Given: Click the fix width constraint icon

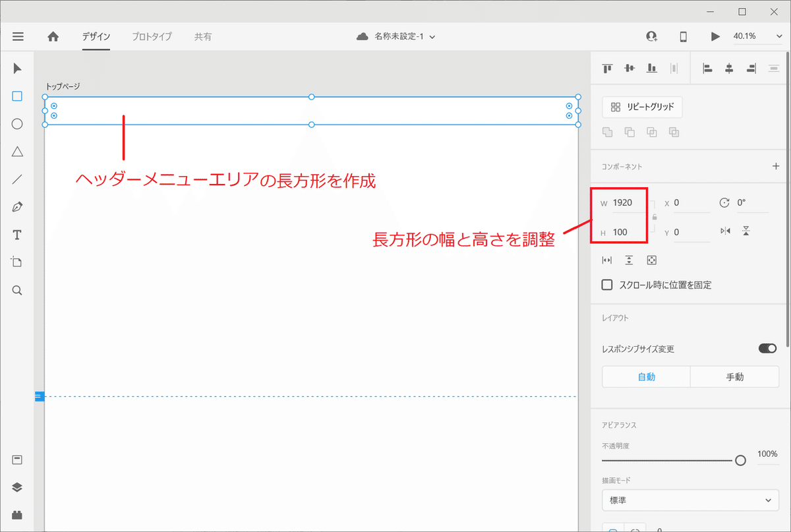Looking at the screenshot, I should coord(607,260).
